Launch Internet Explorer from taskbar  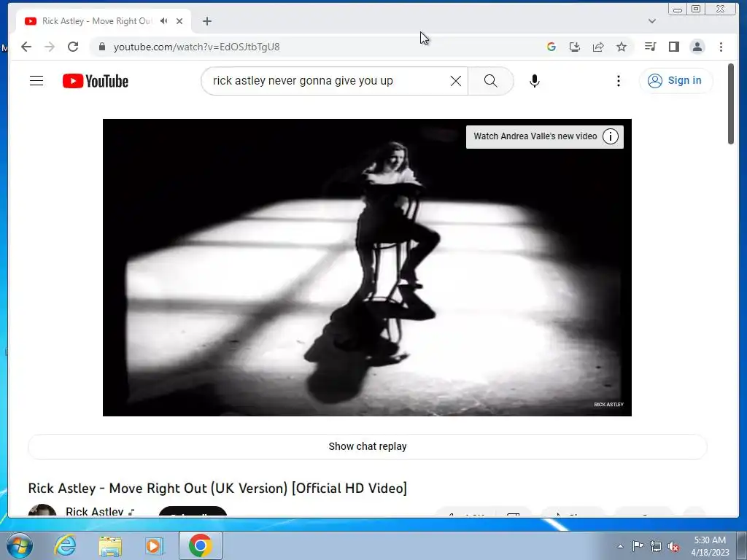(65, 545)
